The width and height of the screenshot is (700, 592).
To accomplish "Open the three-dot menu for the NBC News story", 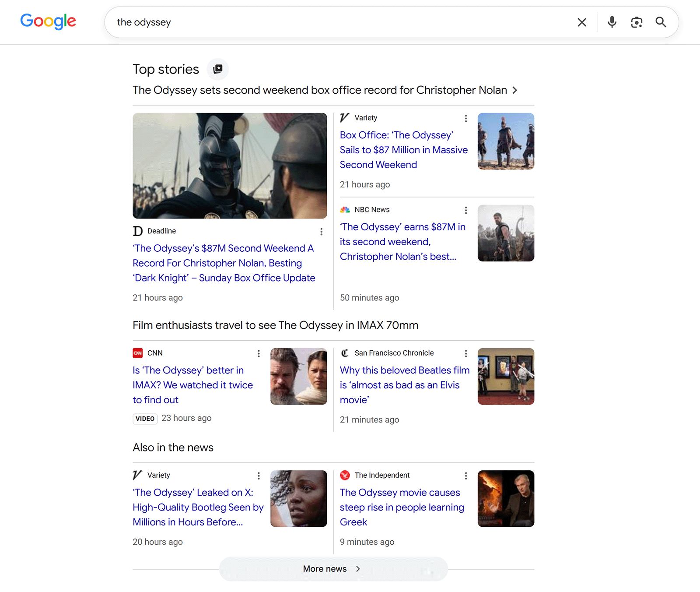I will [x=466, y=210].
